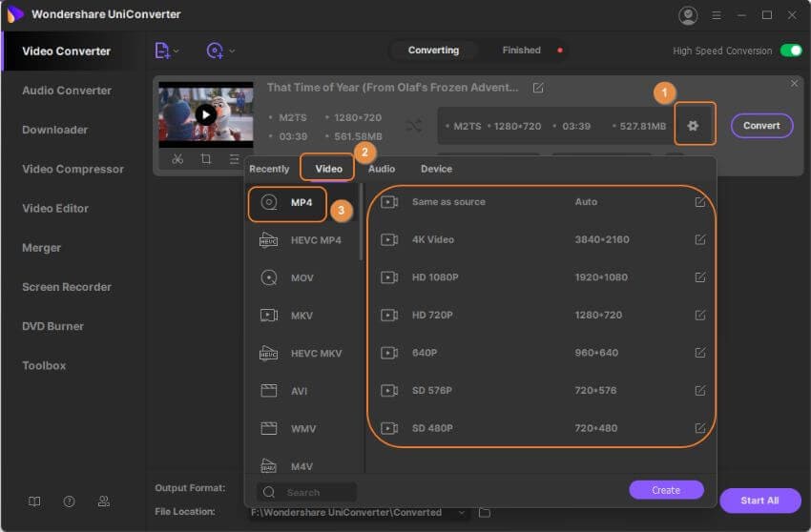Choose M4V format
811x532 pixels.
302,465
